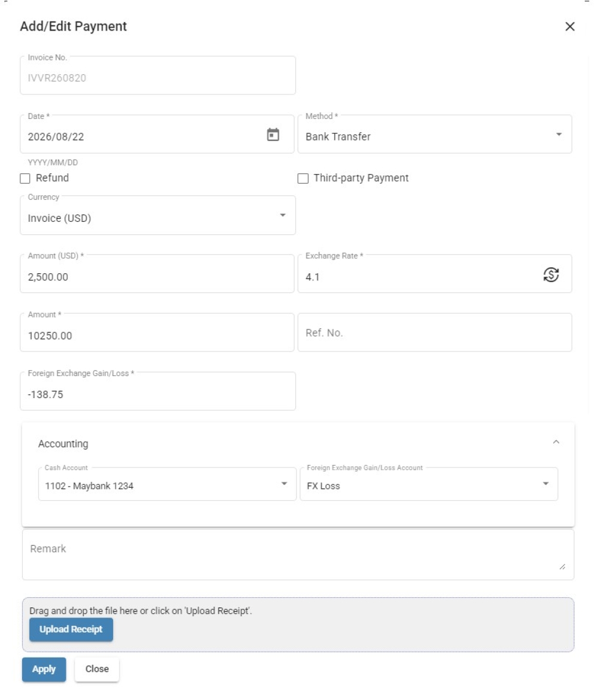Edit the Foreign Exchange Gain/Loss amount field
Image resolution: width=598 pixels, height=700 pixels.
click(158, 392)
